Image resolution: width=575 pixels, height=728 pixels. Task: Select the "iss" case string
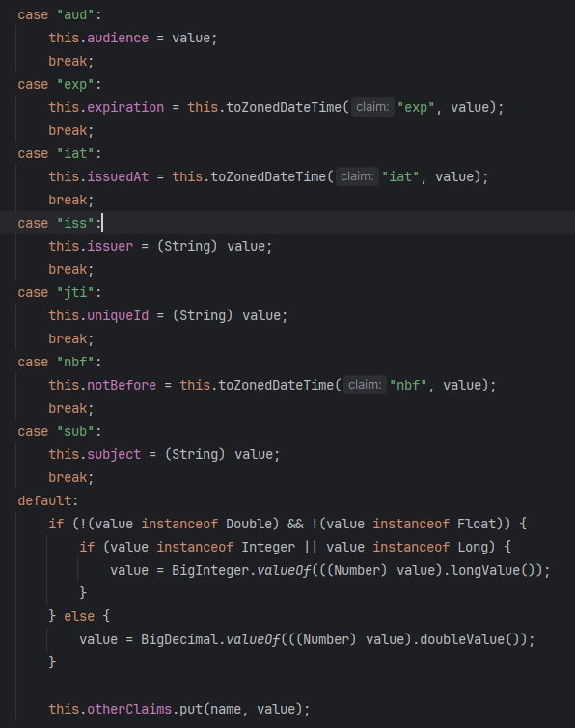click(75, 224)
